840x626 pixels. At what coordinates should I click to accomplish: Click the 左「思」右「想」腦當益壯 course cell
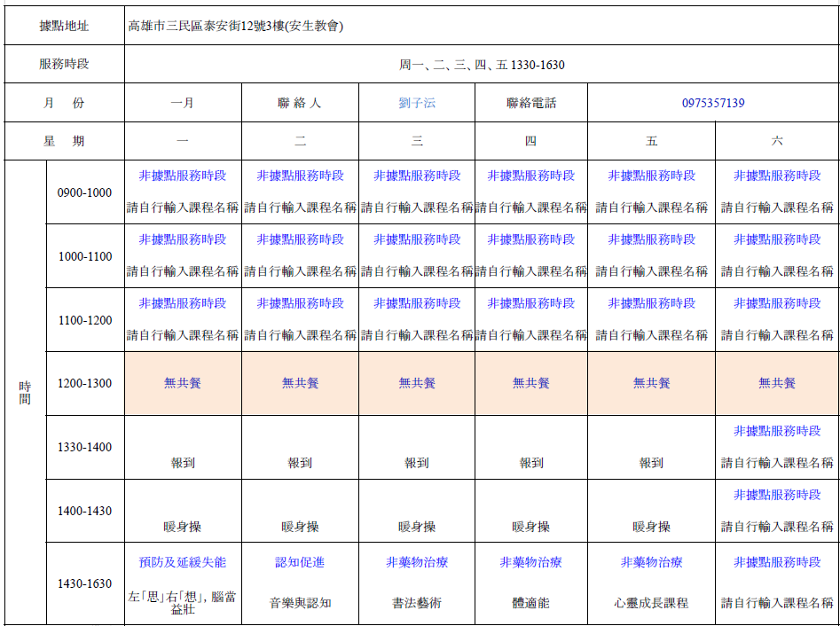pyautogui.click(x=183, y=603)
